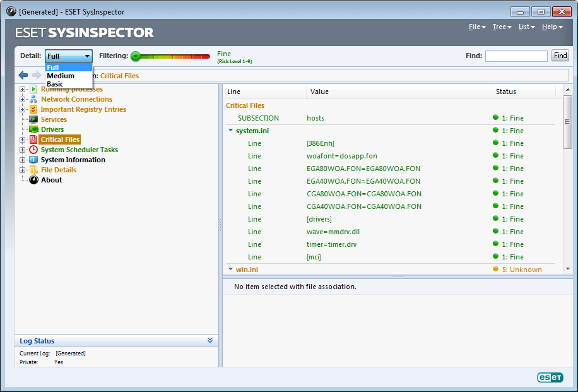Click the System Information icon

pyautogui.click(x=33, y=160)
